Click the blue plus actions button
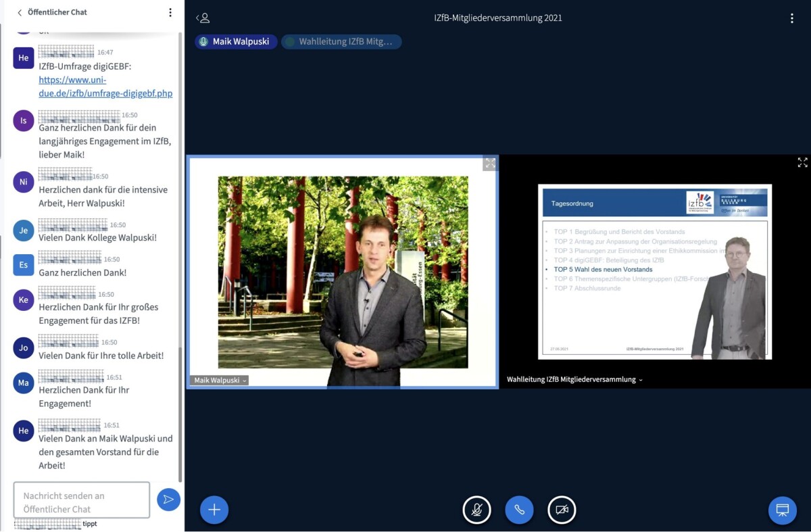This screenshot has height=532, width=811. click(214, 510)
